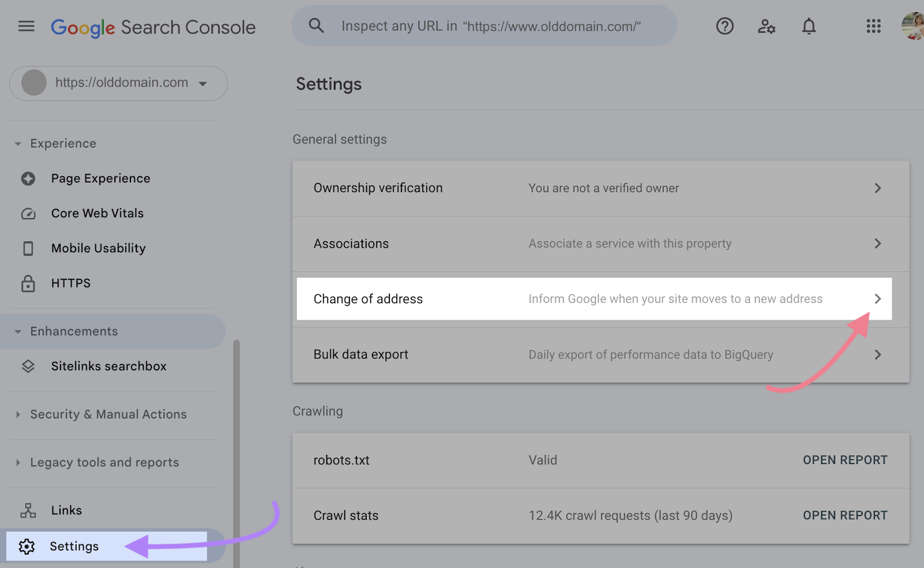Open Search Console notifications bell

[x=808, y=26]
